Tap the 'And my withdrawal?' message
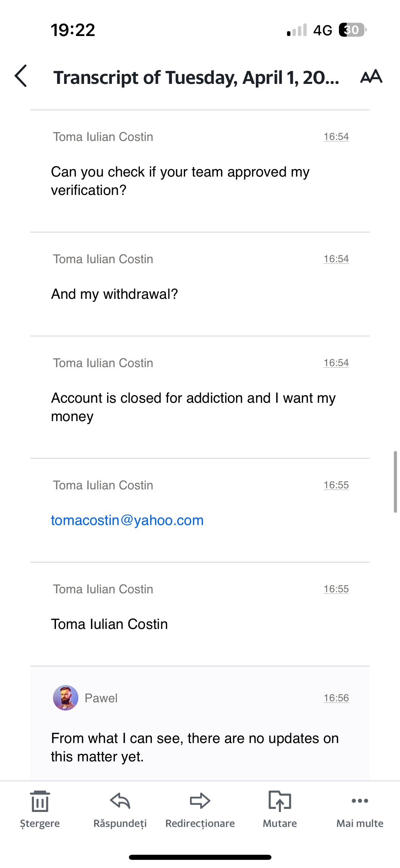Screen dimensions: 400x868 114,294
